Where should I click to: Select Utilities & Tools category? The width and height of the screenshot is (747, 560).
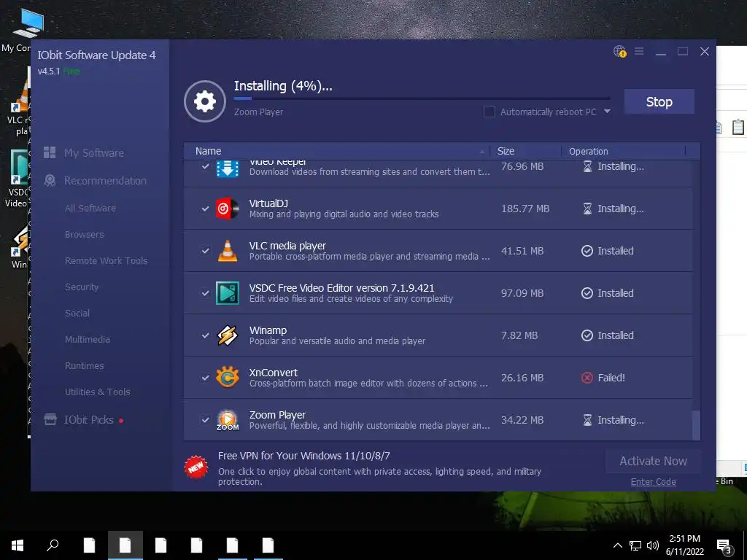click(x=97, y=392)
